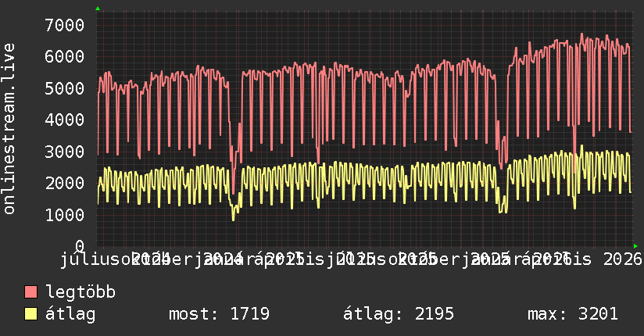Image resolution: width=644 pixels, height=336 pixels.
Task: Click the 1000 y-axis label
Action: tap(65, 215)
